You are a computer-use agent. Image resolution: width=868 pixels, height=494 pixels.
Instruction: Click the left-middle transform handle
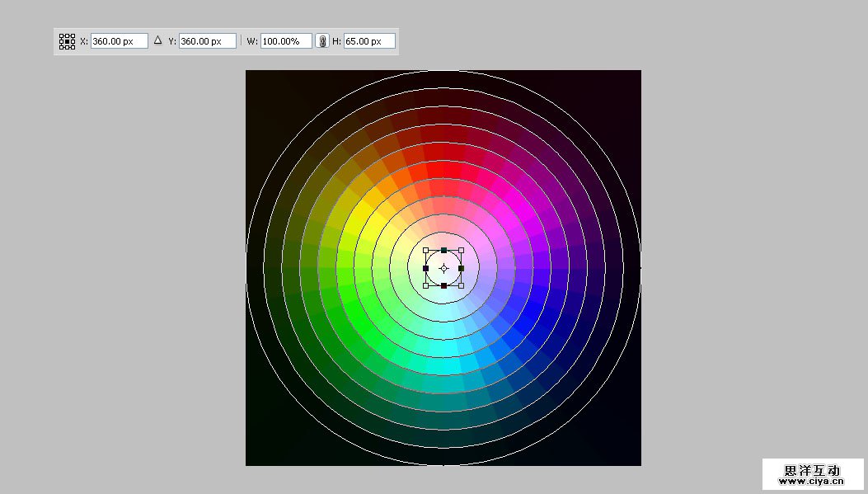[426, 268]
